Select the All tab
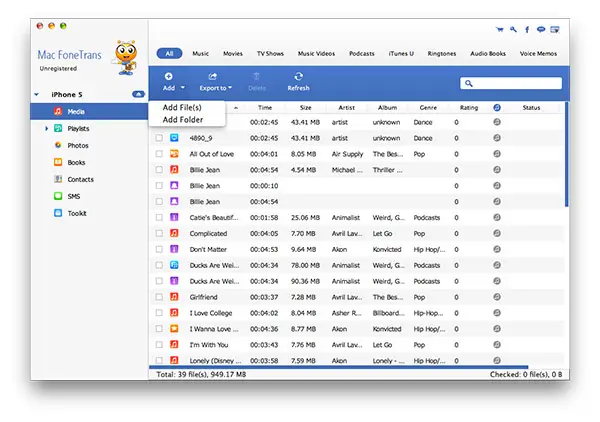 [x=169, y=54]
